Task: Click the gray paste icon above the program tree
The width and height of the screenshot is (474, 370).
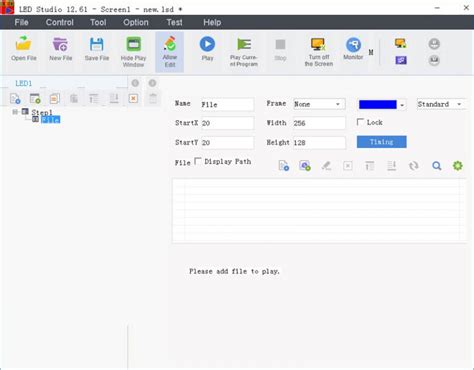Action: [74, 99]
